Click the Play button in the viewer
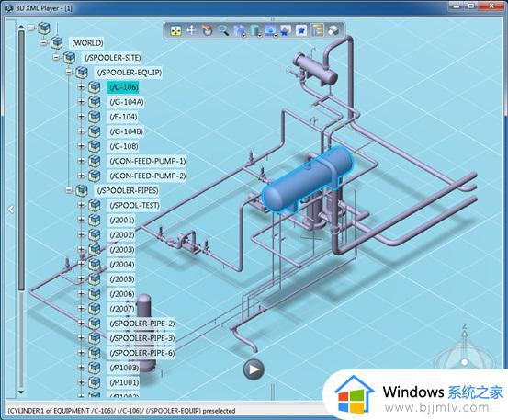This screenshot has width=508, height=420. 254,369
